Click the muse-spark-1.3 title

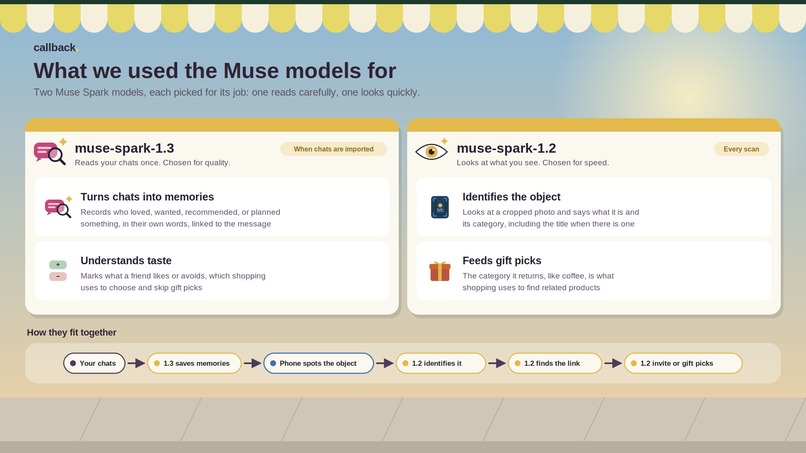click(x=124, y=148)
